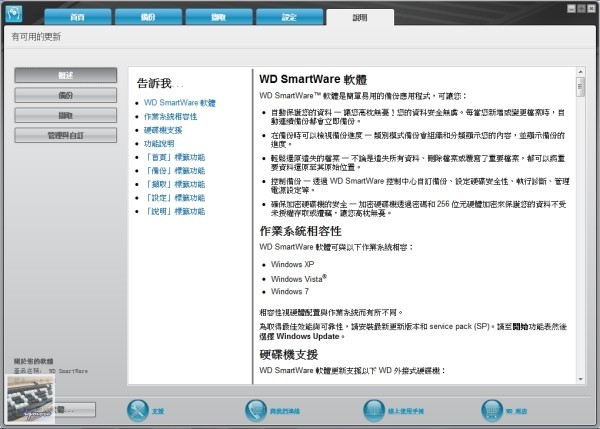Image resolution: width=600 pixels, height=429 pixels.
Task: Click the 作業系統相容性 content heading
Action: point(300,231)
